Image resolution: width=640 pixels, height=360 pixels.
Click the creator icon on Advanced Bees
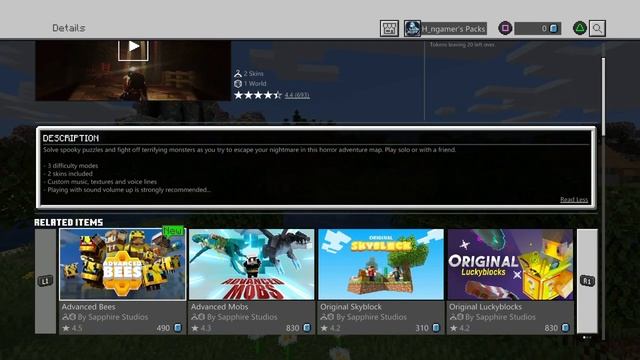tap(69, 317)
